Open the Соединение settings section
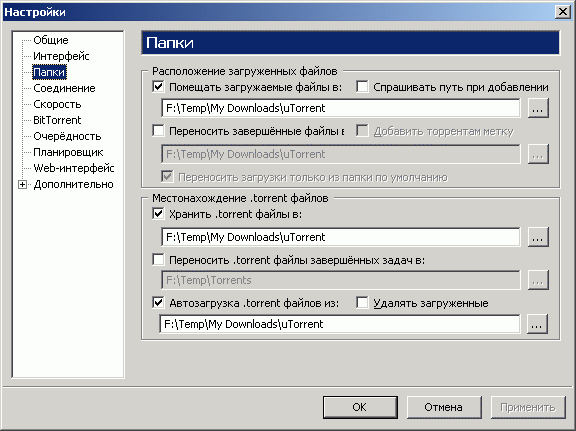Image resolution: width=576 pixels, height=431 pixels. [64, 88]
